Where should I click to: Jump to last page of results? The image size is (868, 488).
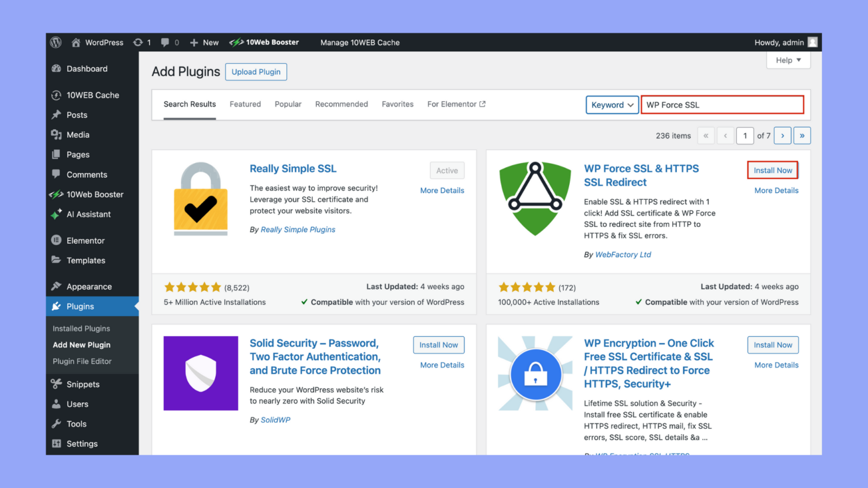802,136
